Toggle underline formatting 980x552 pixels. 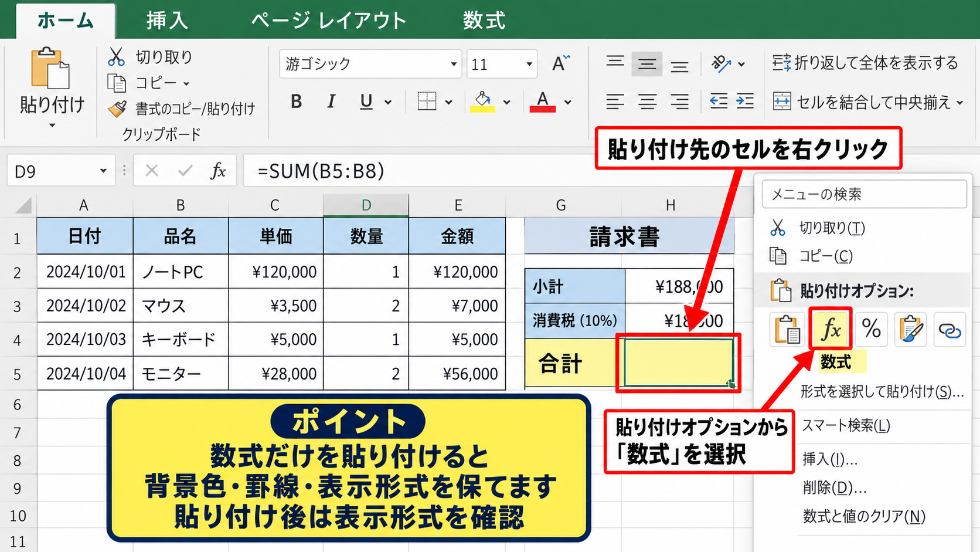366,101
